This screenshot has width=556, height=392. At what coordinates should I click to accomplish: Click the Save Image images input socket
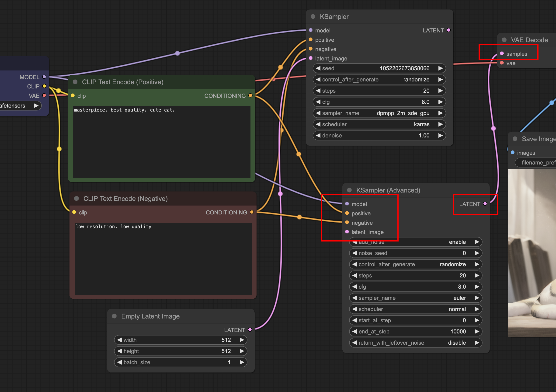(512, 152)
